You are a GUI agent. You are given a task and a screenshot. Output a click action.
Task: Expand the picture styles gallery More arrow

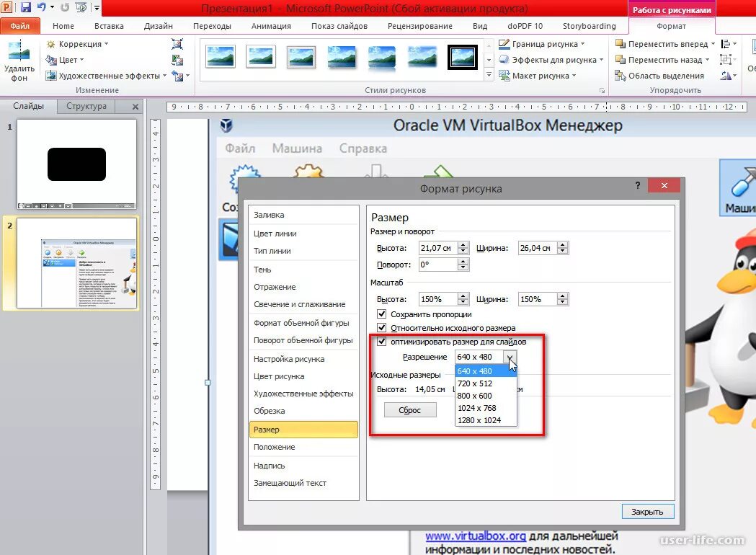coord(489,75)
